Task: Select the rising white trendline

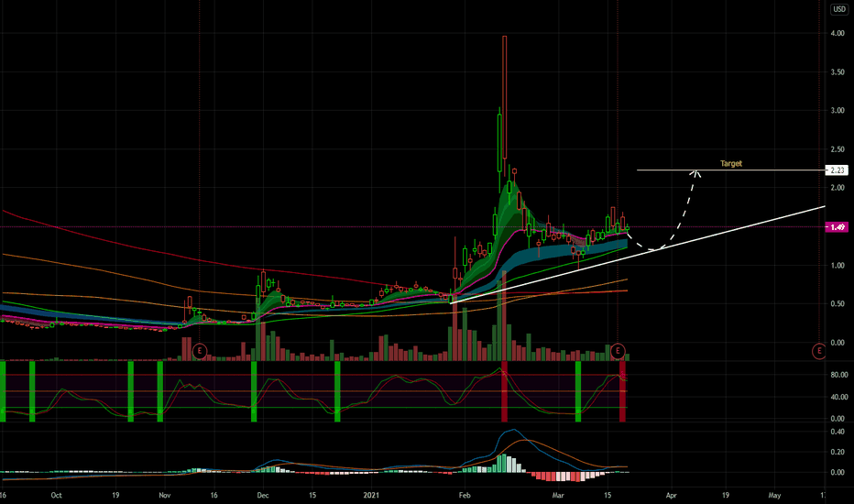Action: click(x=637, y=254)
